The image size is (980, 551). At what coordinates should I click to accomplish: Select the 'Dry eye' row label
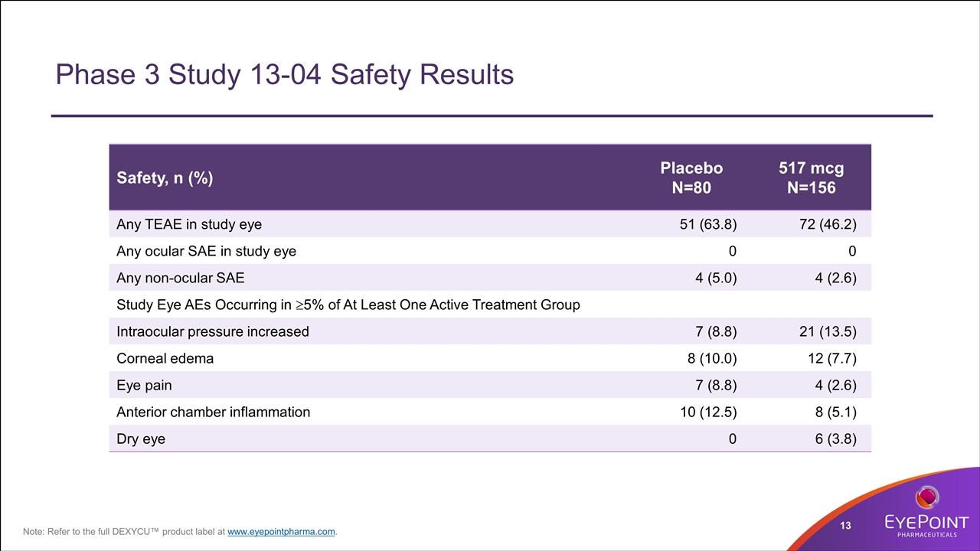pyautogui.click(x=140, y=439)
